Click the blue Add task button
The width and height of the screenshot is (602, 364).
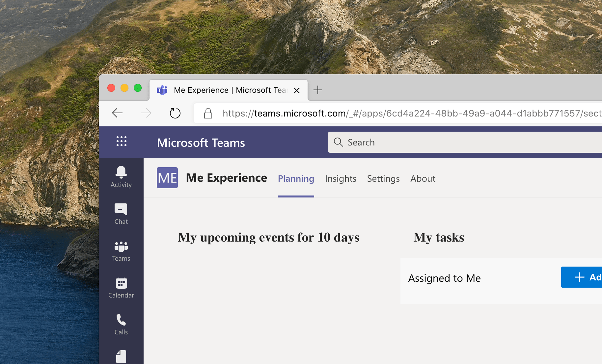pos(582,277)
